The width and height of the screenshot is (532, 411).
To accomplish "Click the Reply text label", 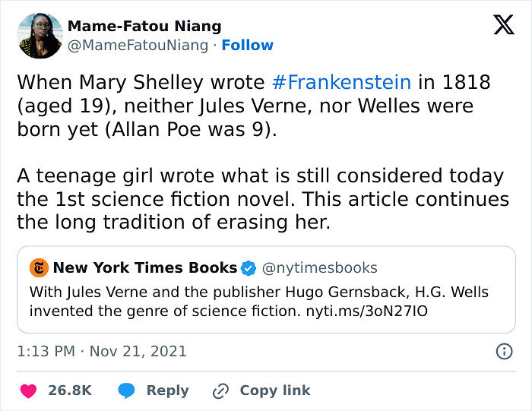I will click(x=167, y=390).
